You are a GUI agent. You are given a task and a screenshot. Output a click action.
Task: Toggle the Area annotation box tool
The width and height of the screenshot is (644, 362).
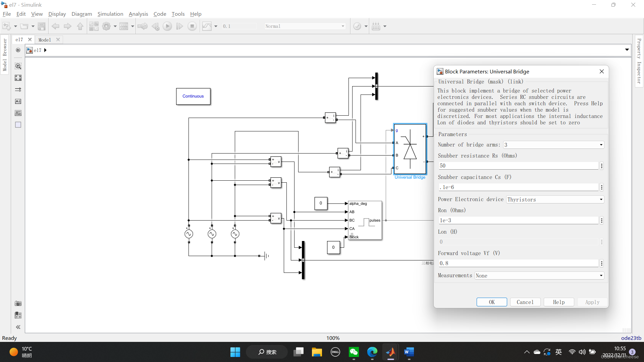click(x=18, y=125)
